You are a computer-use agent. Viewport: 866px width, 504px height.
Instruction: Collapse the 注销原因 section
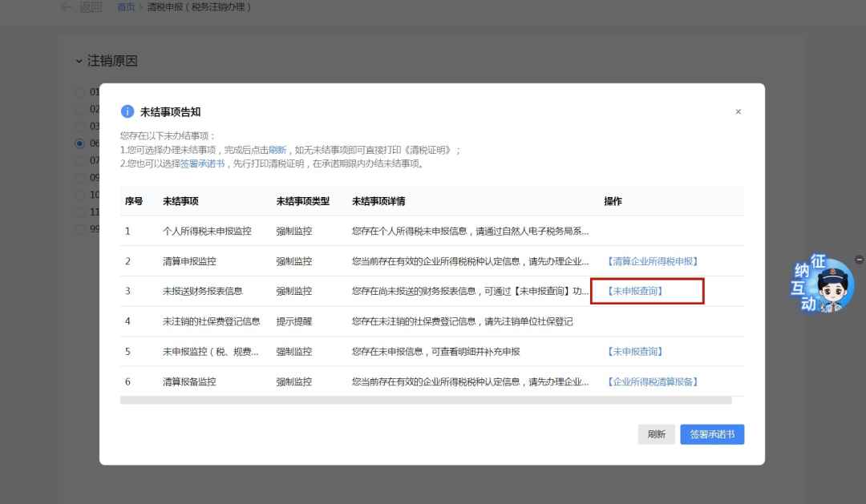pos(78,60)
